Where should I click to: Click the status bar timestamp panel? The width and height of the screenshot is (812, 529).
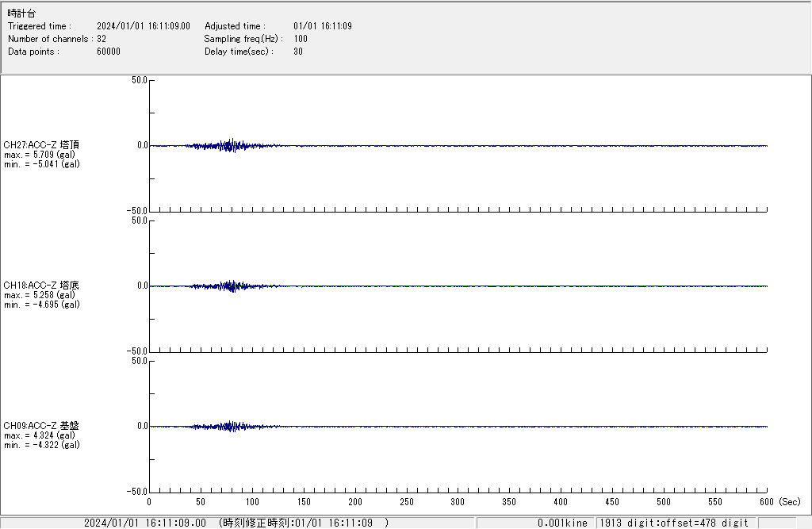click(x=238, y=523)
